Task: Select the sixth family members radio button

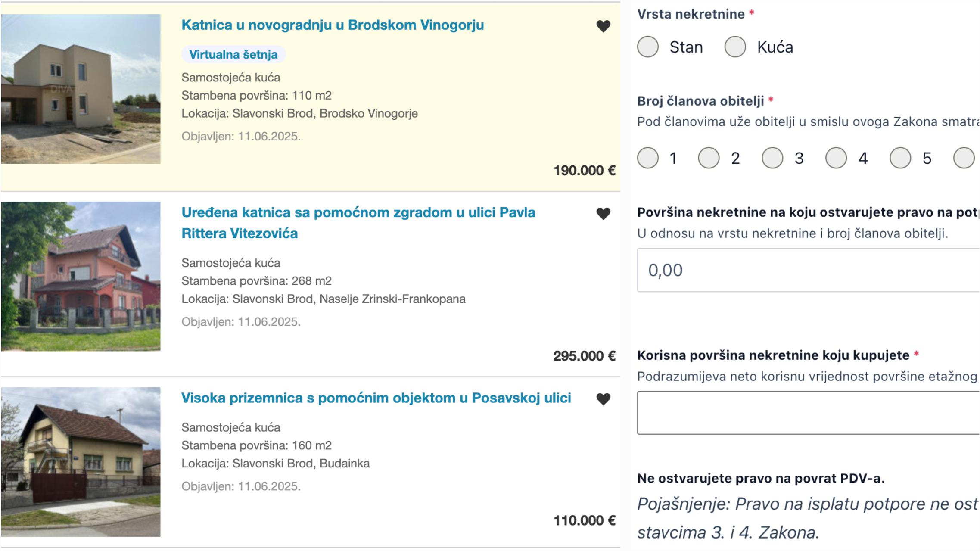Action: (964, 158)
